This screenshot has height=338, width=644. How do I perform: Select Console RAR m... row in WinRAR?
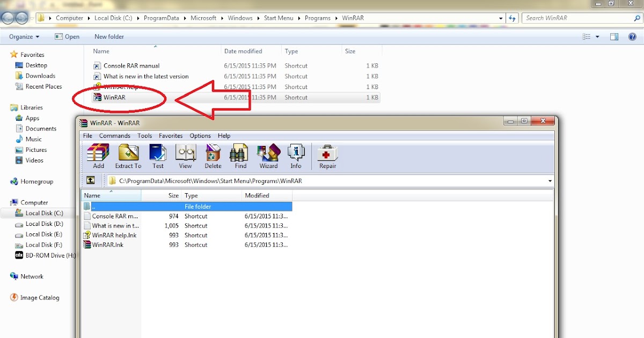point(187,216)
